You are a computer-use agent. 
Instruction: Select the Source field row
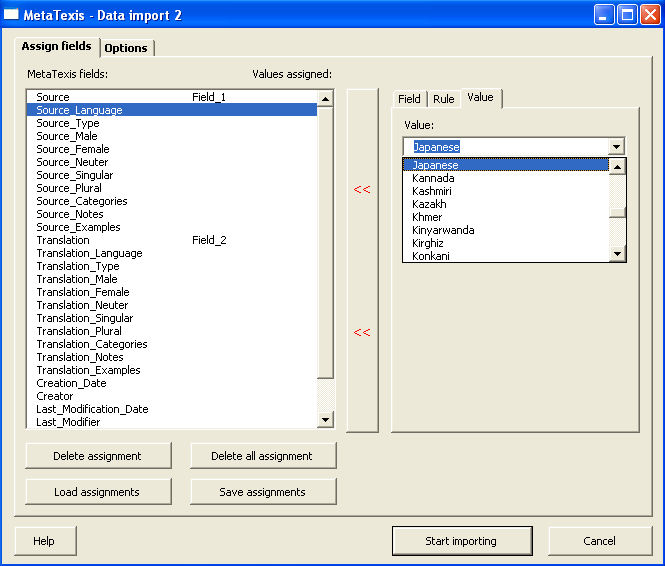[x=172, y=97]
